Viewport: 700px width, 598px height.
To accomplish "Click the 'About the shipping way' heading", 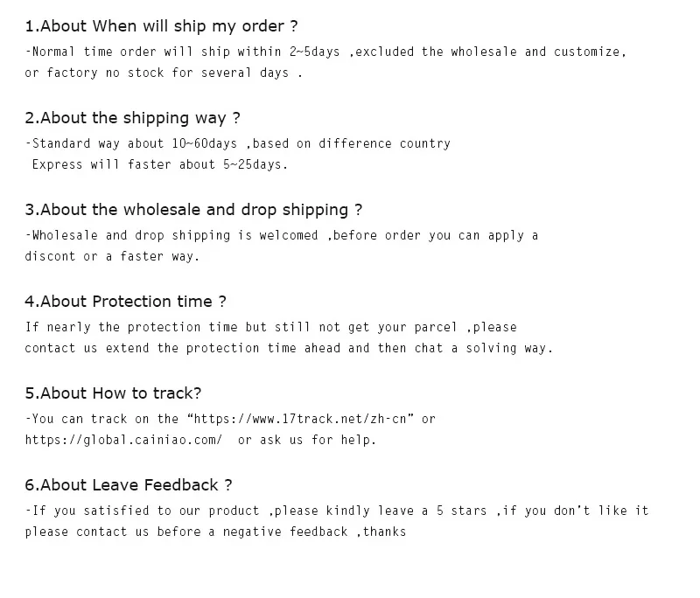I will 132,118.
